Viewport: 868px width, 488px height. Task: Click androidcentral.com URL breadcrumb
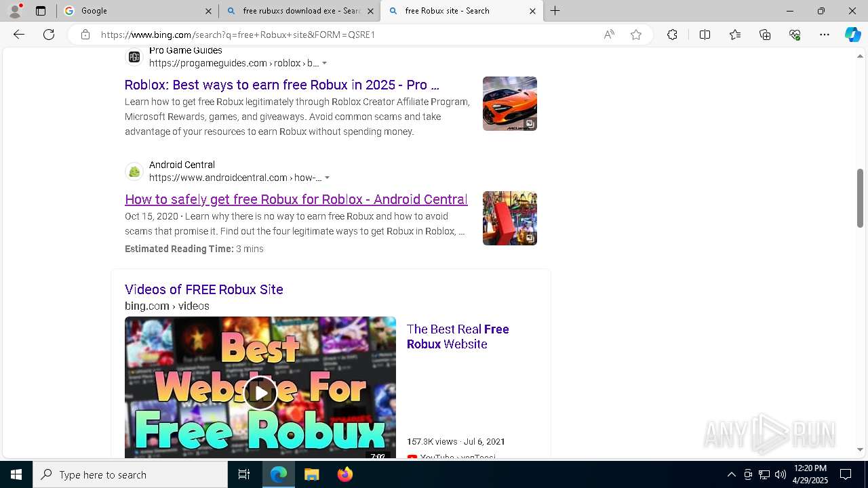235,178
